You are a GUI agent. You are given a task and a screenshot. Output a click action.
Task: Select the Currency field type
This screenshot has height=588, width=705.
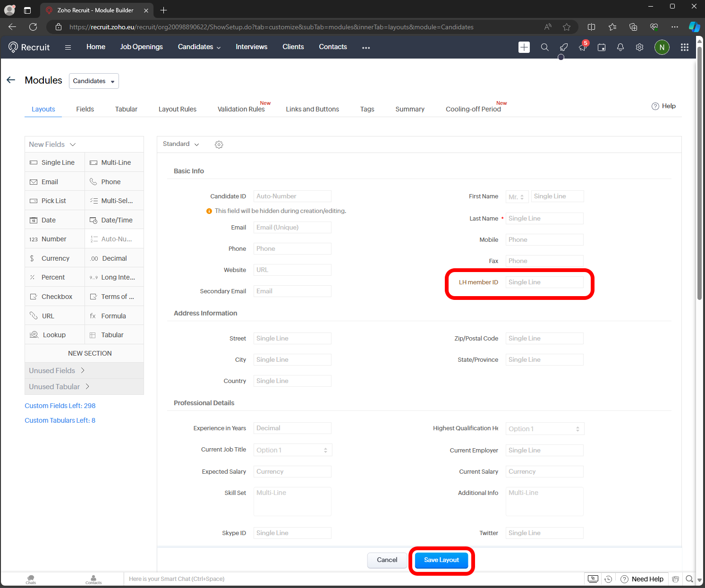click(55, 258)
